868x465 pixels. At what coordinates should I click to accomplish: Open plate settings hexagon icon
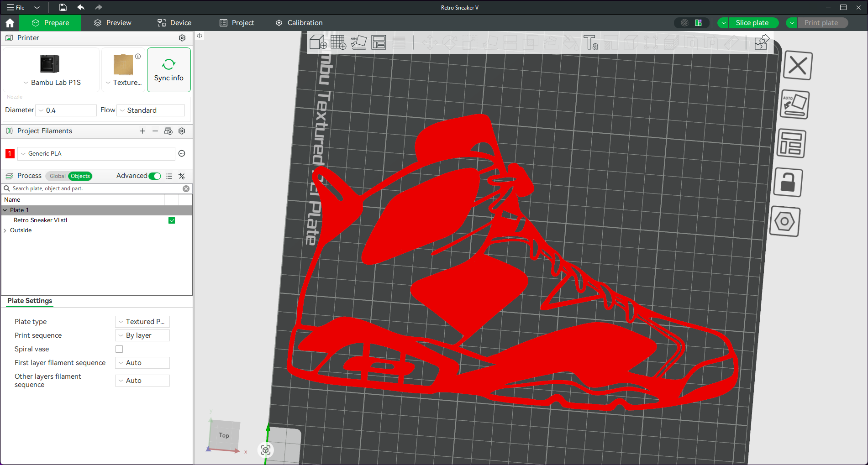click(784, 222)
